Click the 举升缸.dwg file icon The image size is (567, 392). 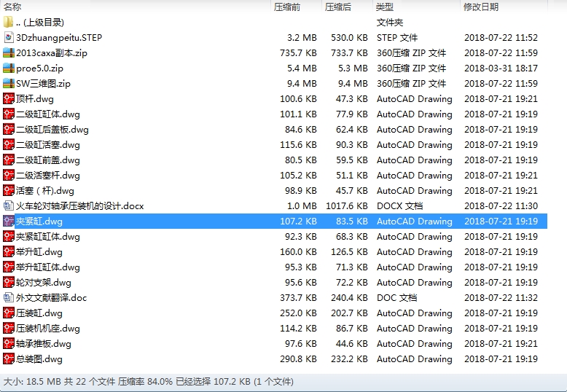8,251
